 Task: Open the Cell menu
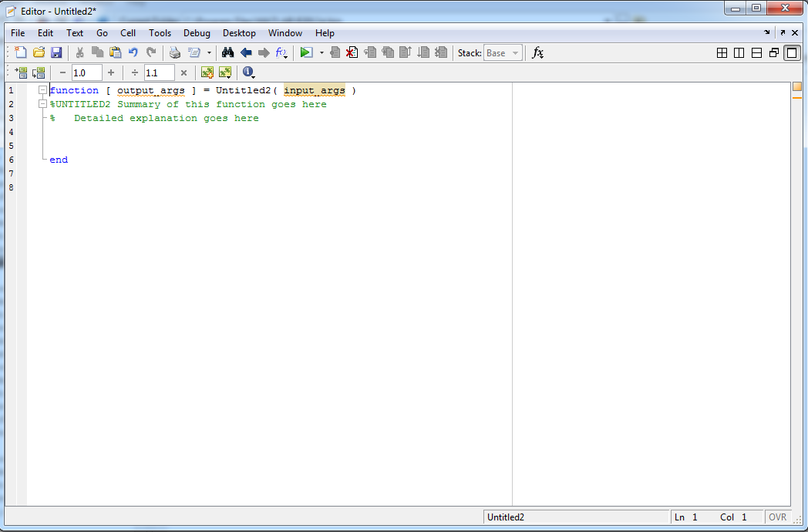[x=128, y=33]
